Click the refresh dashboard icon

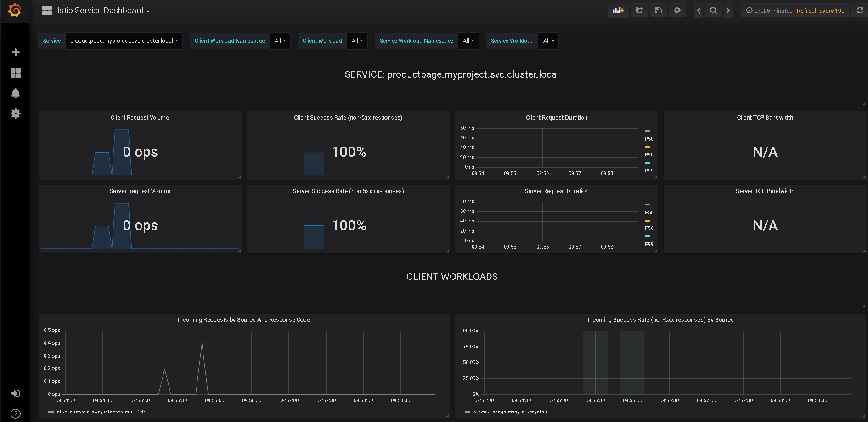click(860, 11)
